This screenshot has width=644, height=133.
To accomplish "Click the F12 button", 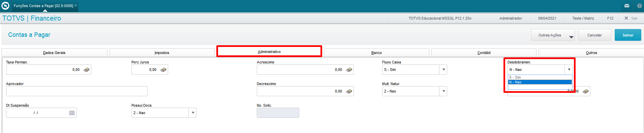I will pyautogui.click(x=610, y=18).
